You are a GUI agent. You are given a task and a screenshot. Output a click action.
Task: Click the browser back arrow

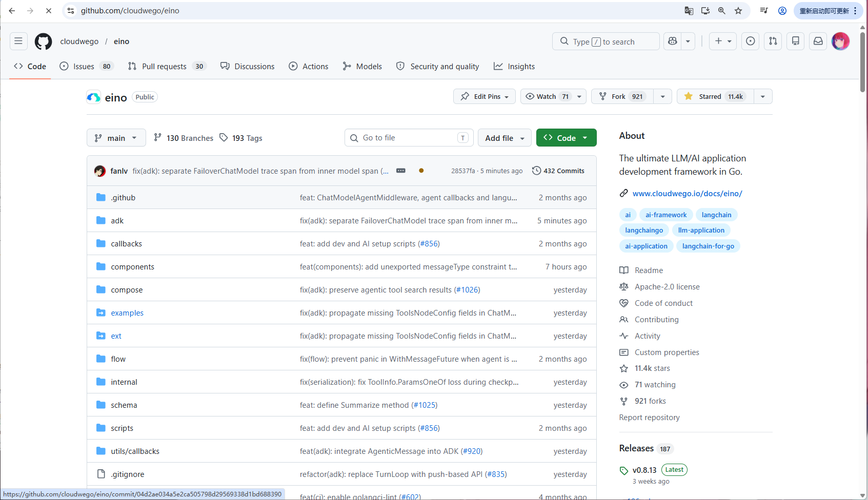click(x=12, y=11)
